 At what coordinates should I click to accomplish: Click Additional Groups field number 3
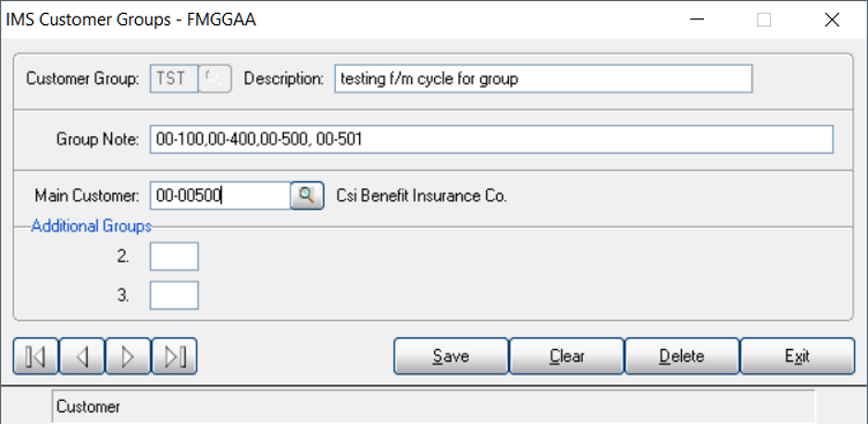pos(174,295)
